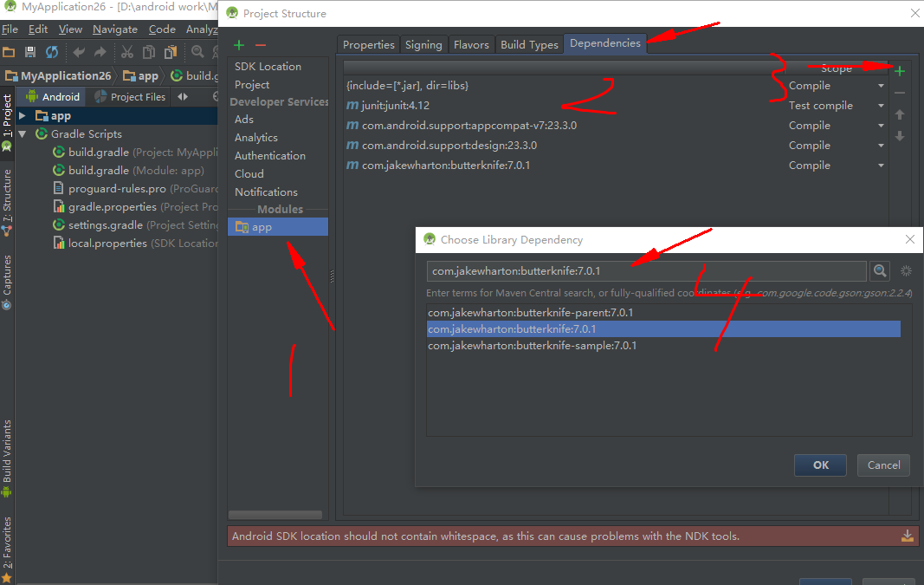Viewport: 924px width, 585px height.
Task: Add a dependency with the green plus beside Scope
Action: click(x=899, y=71)
